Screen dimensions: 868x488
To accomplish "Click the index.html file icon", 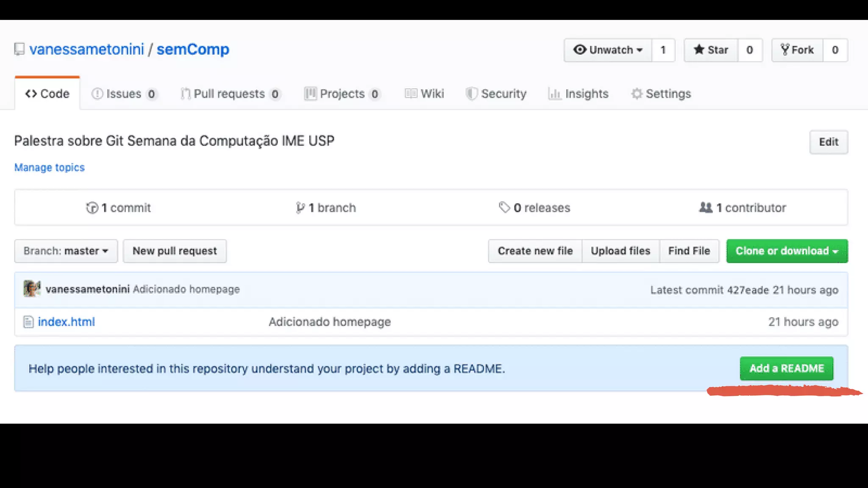I will pos(28,322).
